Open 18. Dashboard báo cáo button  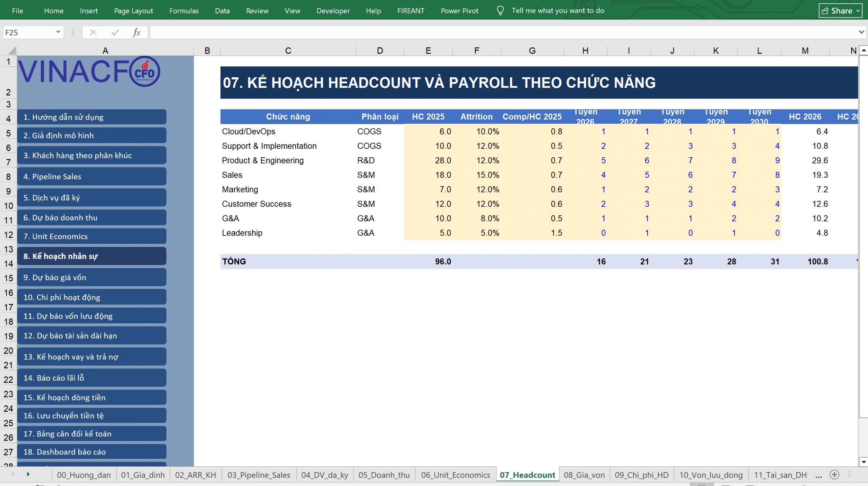92,452
